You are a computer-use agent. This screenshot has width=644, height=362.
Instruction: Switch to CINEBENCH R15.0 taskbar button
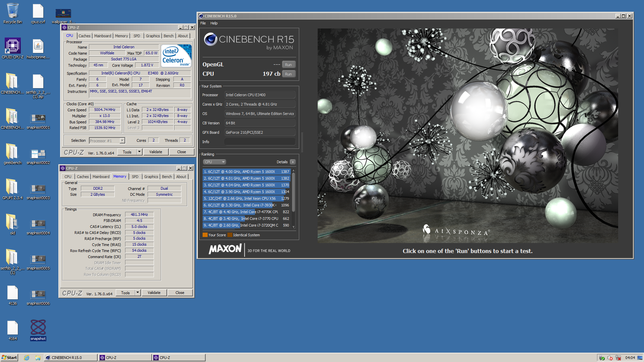click(71, 358)
